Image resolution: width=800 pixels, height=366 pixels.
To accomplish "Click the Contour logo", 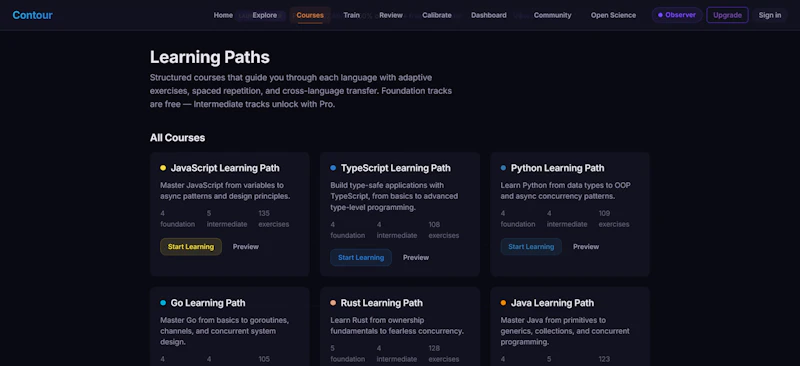I will (x=33, y=15).
